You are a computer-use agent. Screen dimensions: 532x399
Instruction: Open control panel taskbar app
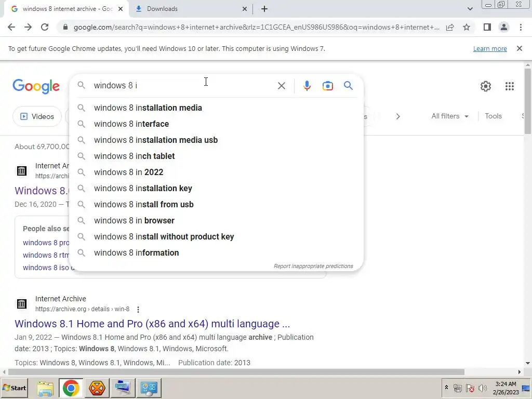pyautogui.click(x=149, y=388)
